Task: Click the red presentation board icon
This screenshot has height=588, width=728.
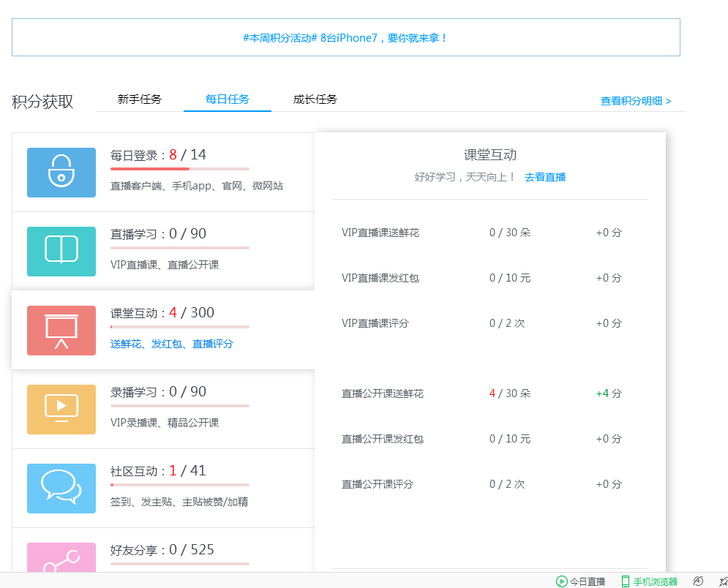Action: [x=61, y=331]
